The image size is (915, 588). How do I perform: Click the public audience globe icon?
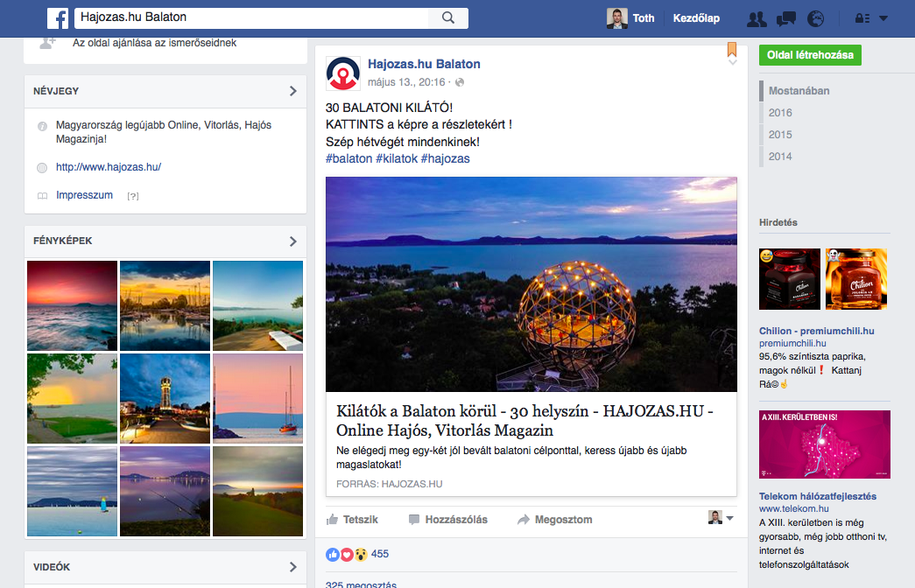click(x=460, y=82)
